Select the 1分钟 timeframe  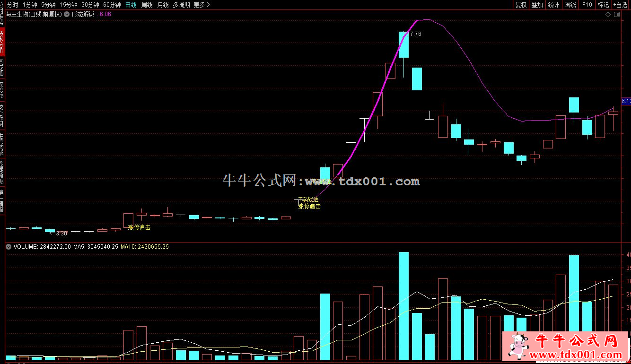click(29, 5)
